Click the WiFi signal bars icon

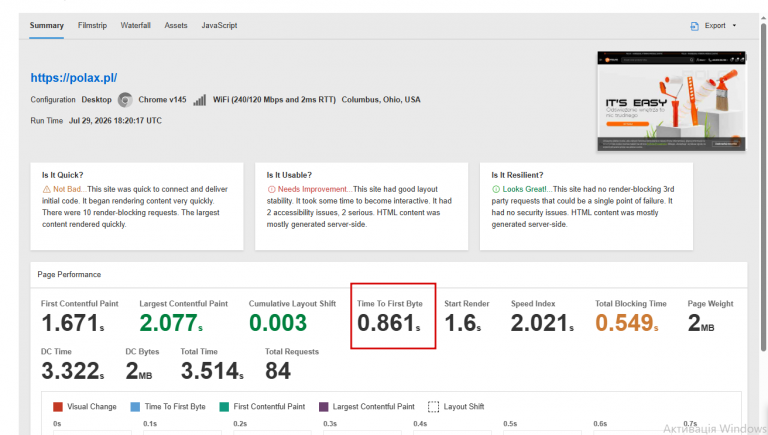(x=199, y=100)
